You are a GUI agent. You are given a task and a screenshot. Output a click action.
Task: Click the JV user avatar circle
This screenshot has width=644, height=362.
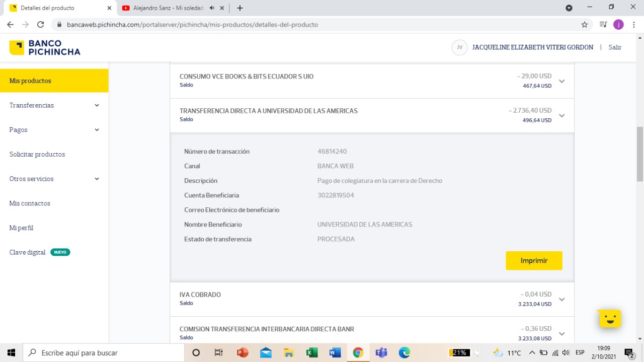tap(459, 47)
